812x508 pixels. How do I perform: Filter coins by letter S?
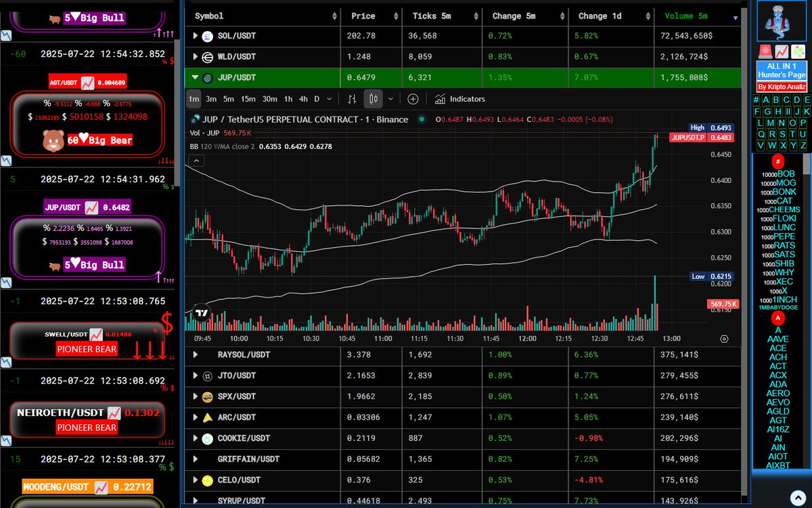tap(782, 134)
